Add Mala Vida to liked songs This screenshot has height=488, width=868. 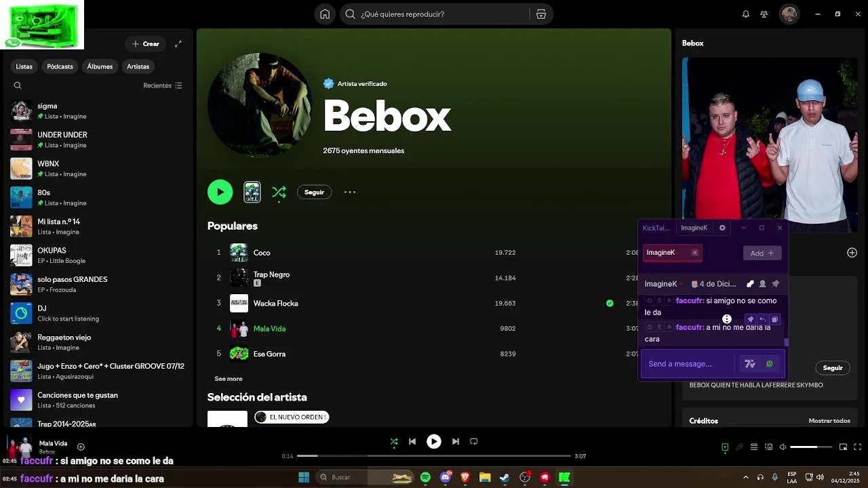point(81,447)
